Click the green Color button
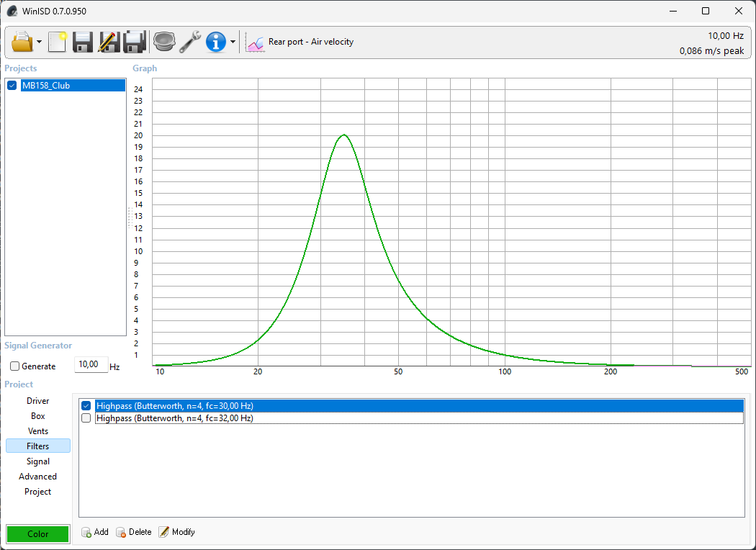 tap(38, 533)
